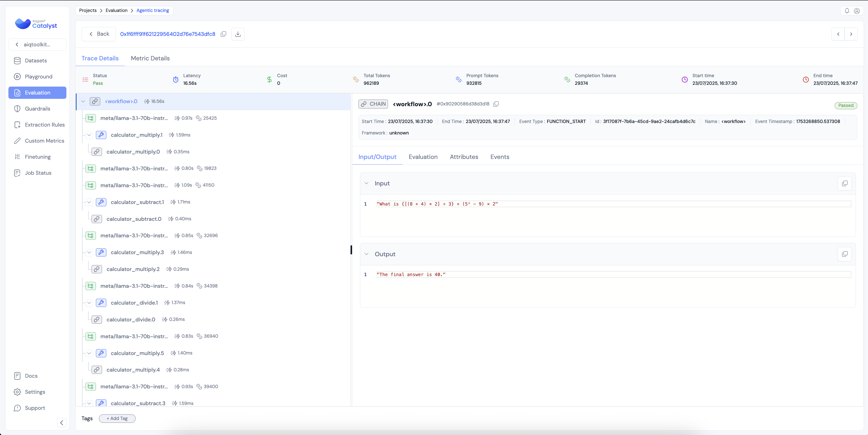Viewport: 868px width, 435px height.
Task: Go to next trace arrow
Action: pos(851,34)
